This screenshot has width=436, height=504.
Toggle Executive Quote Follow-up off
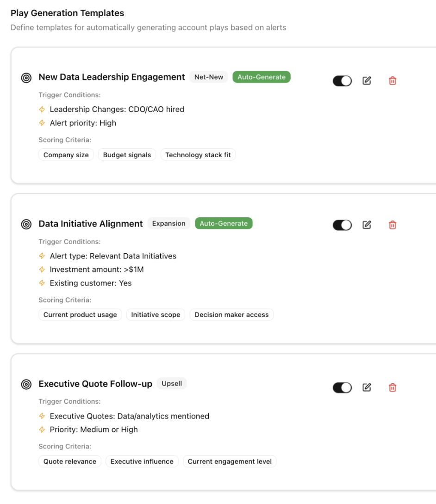tap(342, 387)
